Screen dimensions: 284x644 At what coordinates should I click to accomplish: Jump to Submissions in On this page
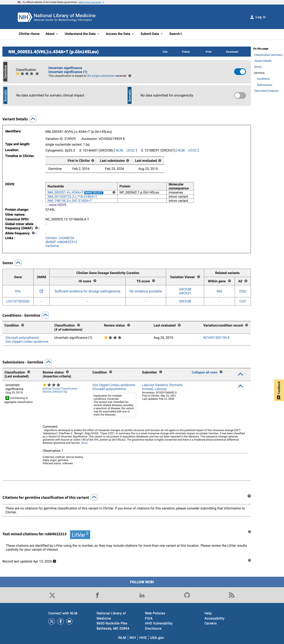tap(264, 85)
